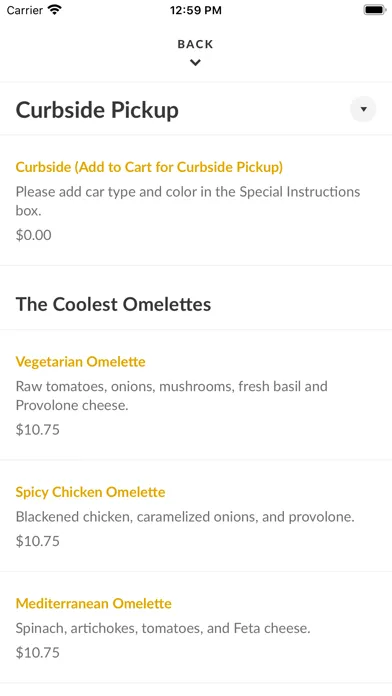The width and height of the screenshot is (392, 696).
Task: Tap the blackened chicken description text
Action: (x=185, y=517)
